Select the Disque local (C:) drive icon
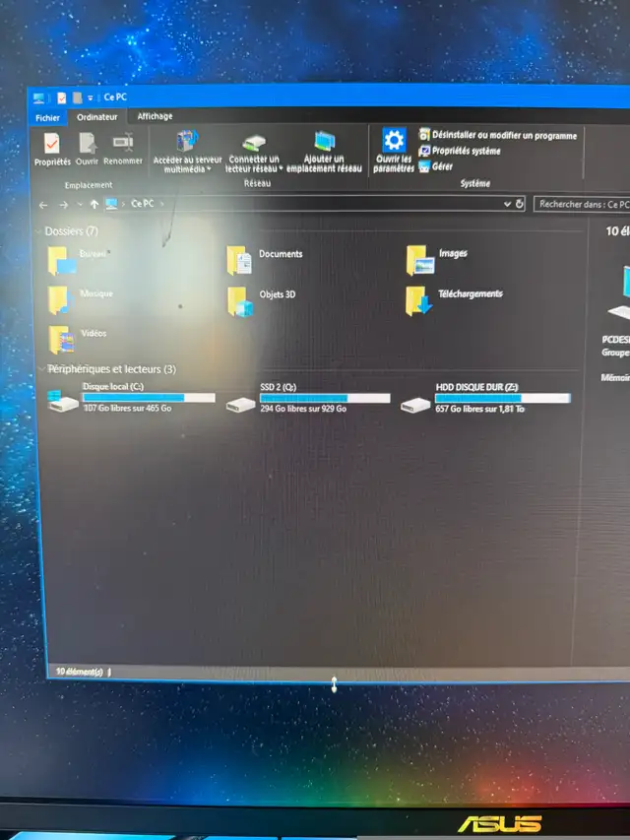Screen dimensions: 630x840 [64, 401]
